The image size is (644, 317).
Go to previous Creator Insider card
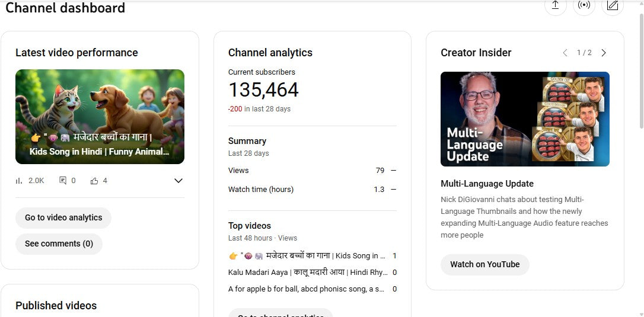(565, 53)
